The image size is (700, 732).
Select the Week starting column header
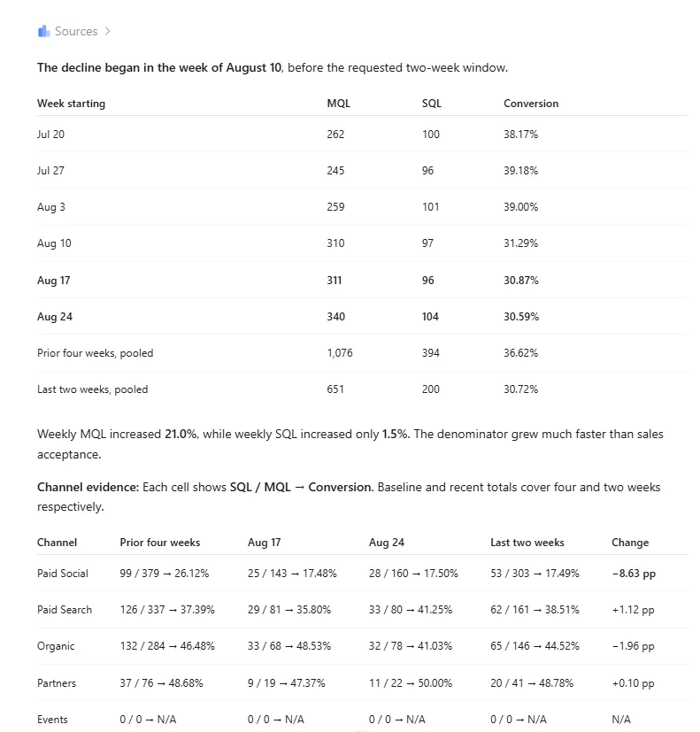72,104
